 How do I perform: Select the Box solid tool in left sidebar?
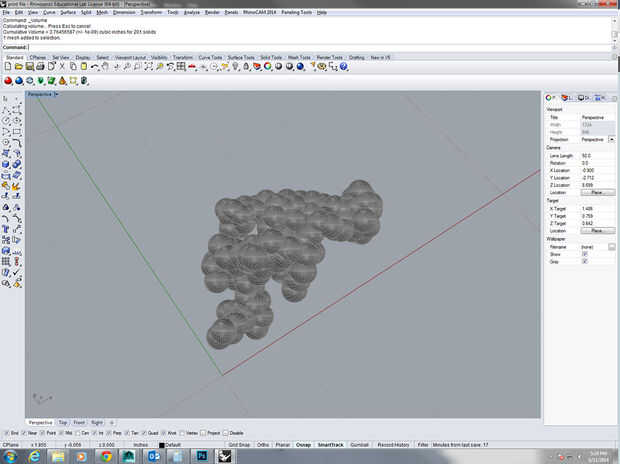pyautogui.click(x=6, y=164)
